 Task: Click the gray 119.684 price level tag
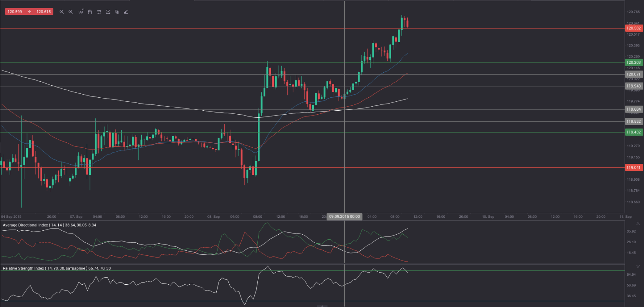pyautogui.click(x=633, y=110)
